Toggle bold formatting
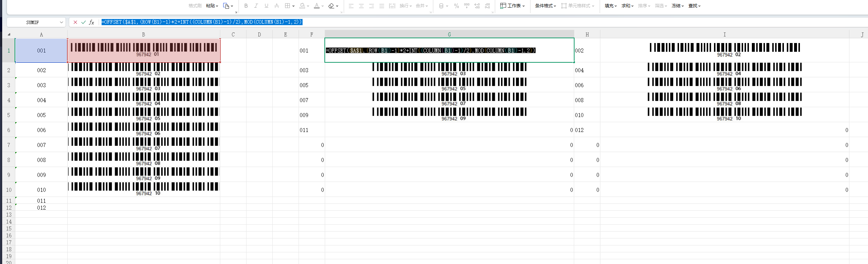The height and width of the screenshot is (264, 868). point(246,6)
